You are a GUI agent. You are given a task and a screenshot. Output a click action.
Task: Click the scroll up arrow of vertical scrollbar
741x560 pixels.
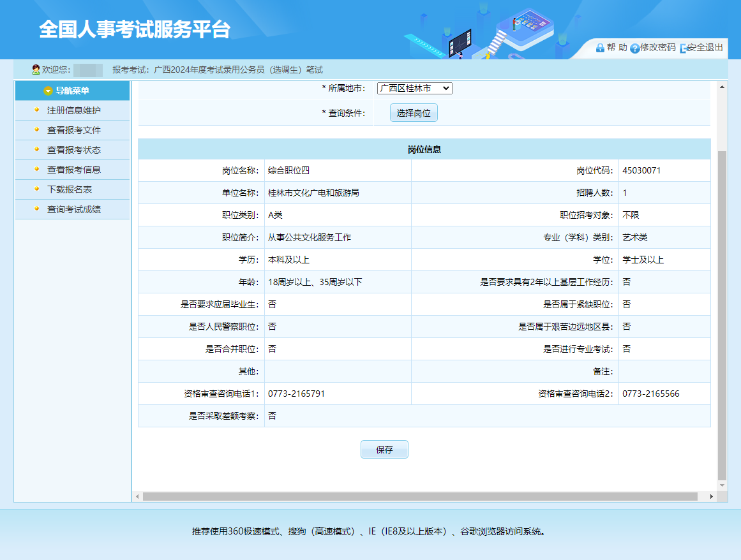click(722, 87)
